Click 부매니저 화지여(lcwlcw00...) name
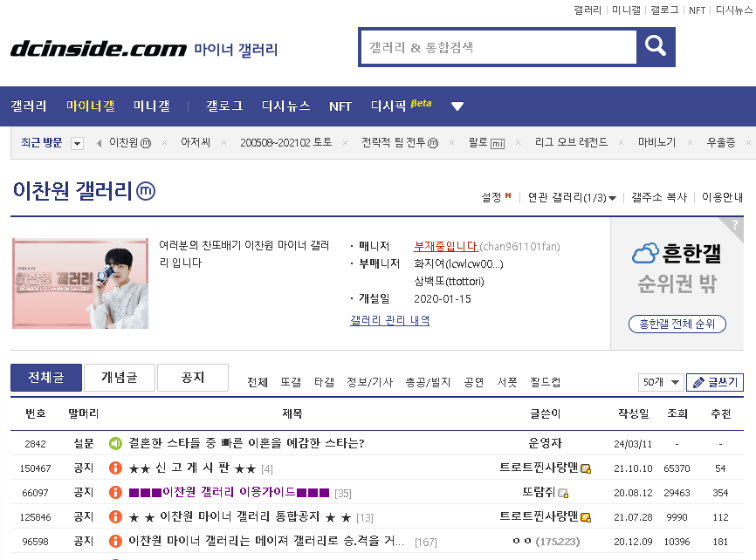The height and width of the screenshot is (560, 756). click(x=458, y=264)
